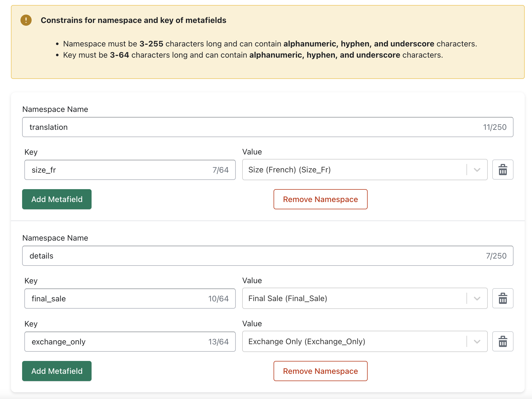Remove the details namespace
532x399 pixels.
pyautogui.click(x=320, y=371)
